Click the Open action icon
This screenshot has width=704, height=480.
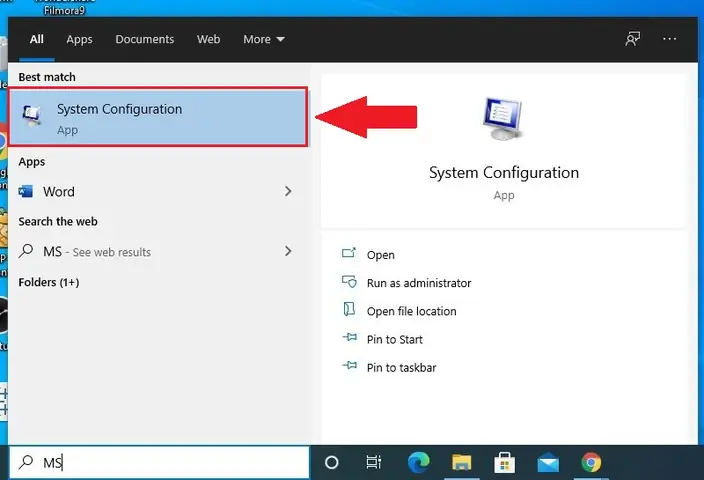349,253
